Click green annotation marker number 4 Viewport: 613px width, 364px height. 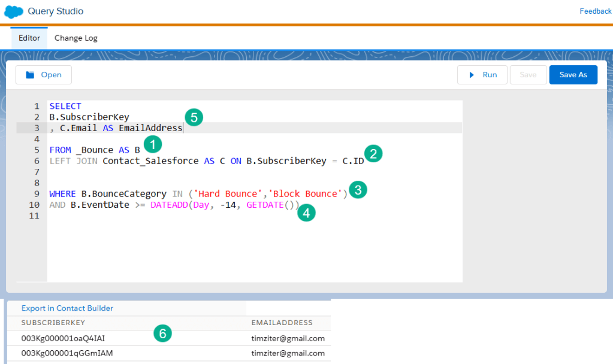(306, 213)
